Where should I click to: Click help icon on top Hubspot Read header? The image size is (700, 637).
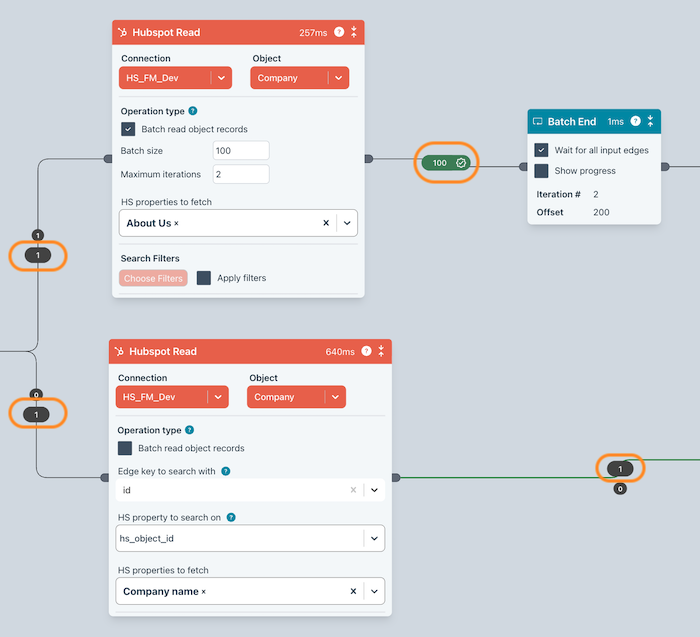[x=339, y=32]
